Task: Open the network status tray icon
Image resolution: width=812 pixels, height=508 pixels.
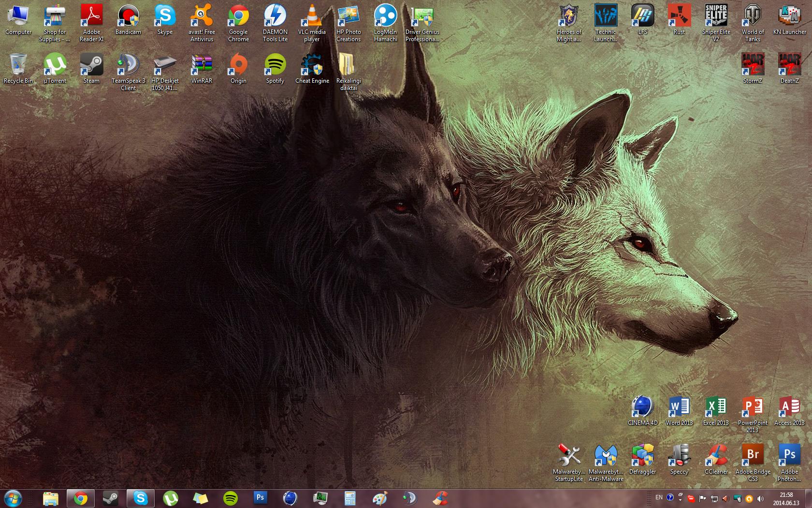Action: [714, 498]
